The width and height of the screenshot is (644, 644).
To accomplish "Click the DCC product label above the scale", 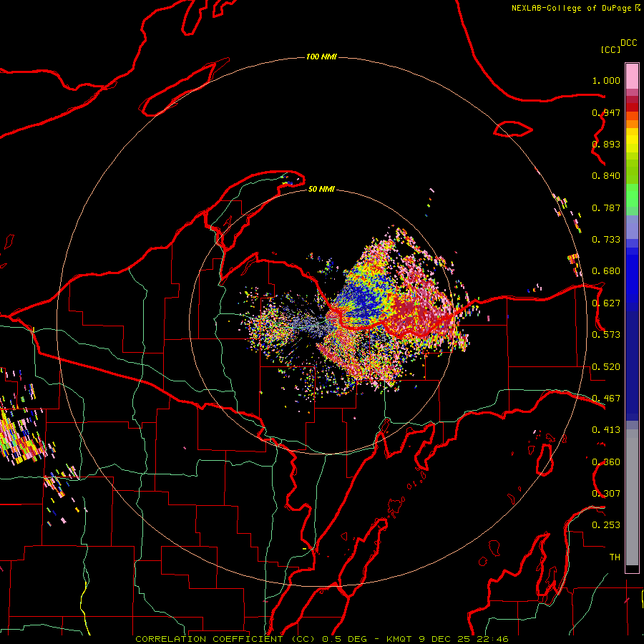I will 629,43.
